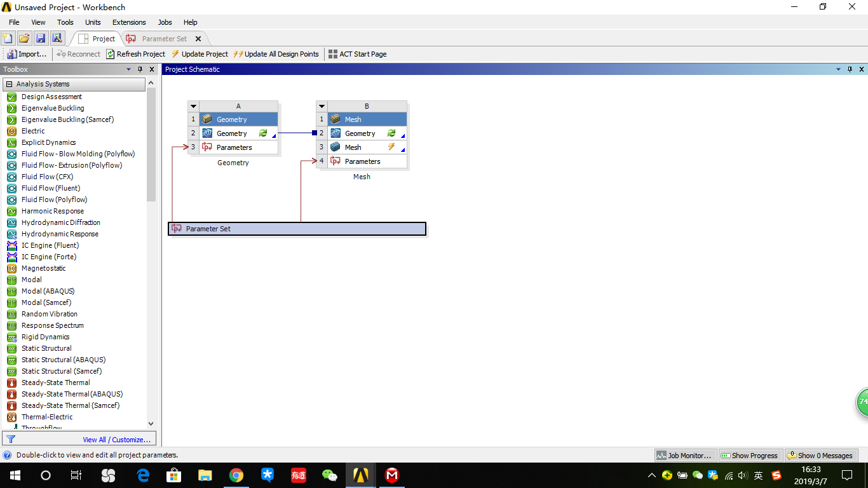The width and height of the screenshot is (868, 488).
Task: Select the Modal analysis icon
Action: tap(11, 280)
